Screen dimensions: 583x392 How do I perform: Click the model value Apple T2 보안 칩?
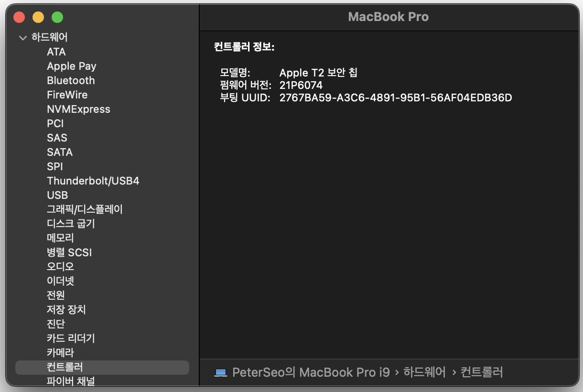point(318,73)
